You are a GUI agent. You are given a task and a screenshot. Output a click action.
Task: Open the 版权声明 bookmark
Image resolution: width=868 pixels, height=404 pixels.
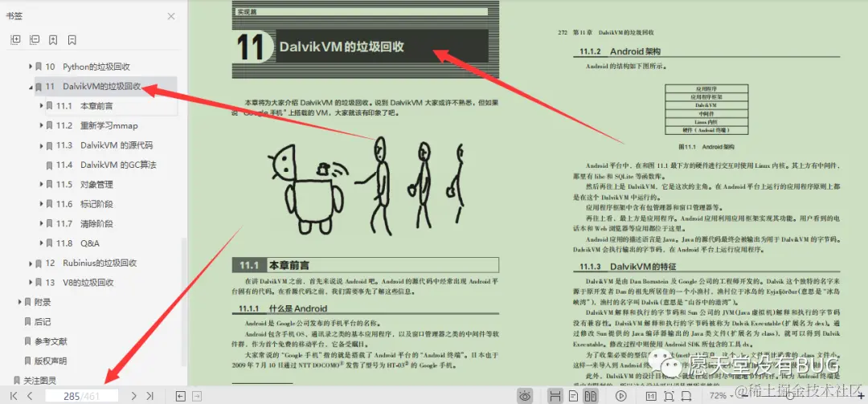(51, 361)
